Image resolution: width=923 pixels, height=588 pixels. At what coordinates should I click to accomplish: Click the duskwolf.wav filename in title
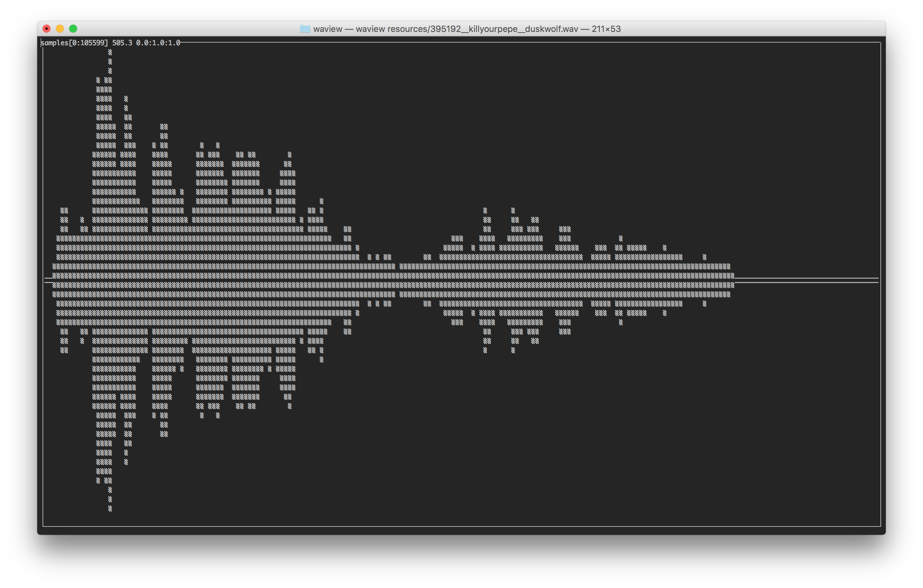(x=551, y=29)
